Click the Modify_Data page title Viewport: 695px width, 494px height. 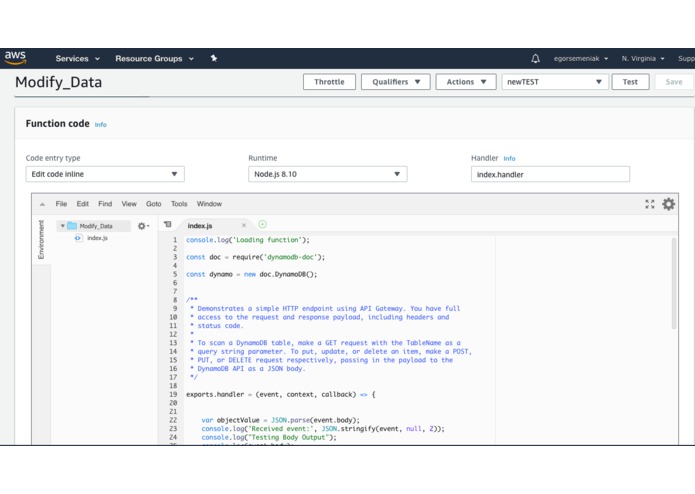pos(59,82)
